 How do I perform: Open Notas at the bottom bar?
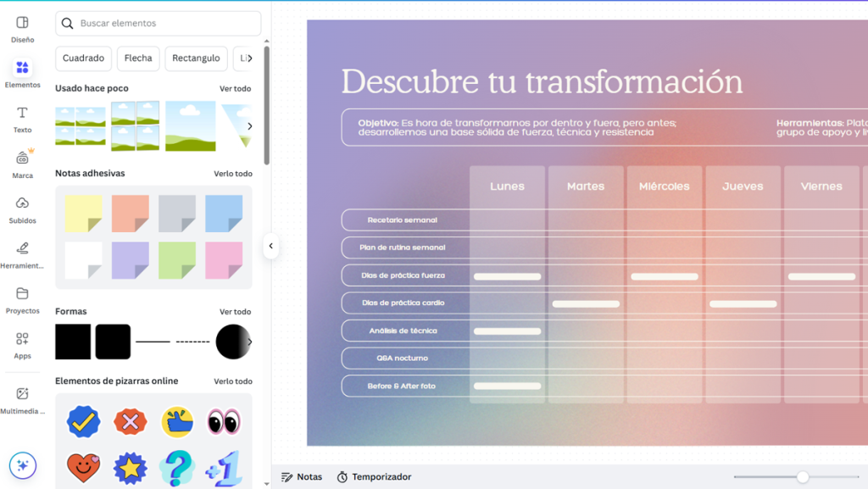click(x=302, y=477)
